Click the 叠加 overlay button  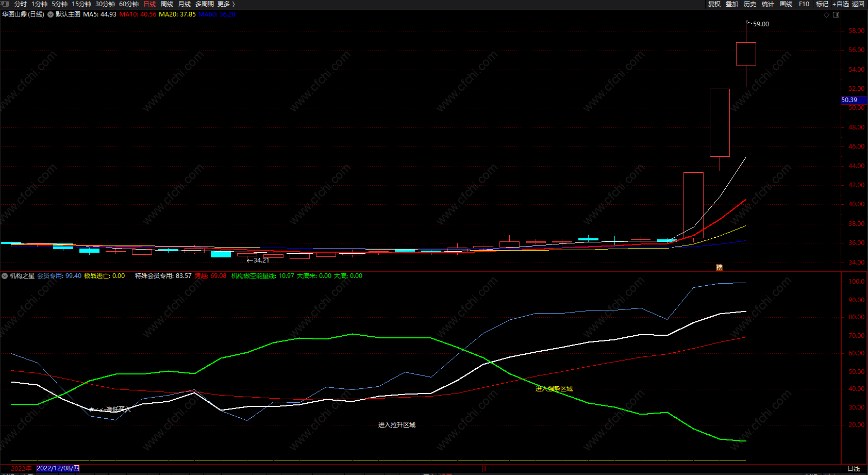[732, 4]
